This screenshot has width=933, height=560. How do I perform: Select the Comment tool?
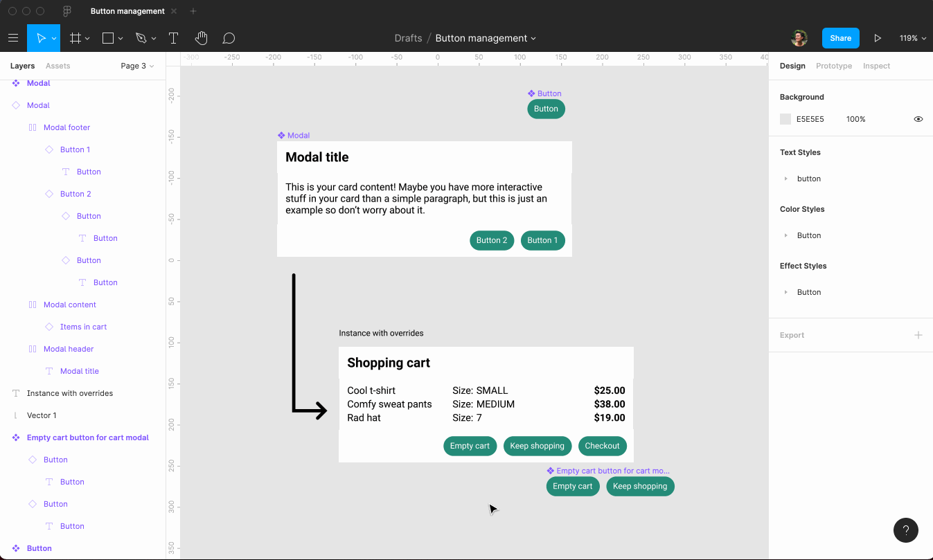click(229, 38)
